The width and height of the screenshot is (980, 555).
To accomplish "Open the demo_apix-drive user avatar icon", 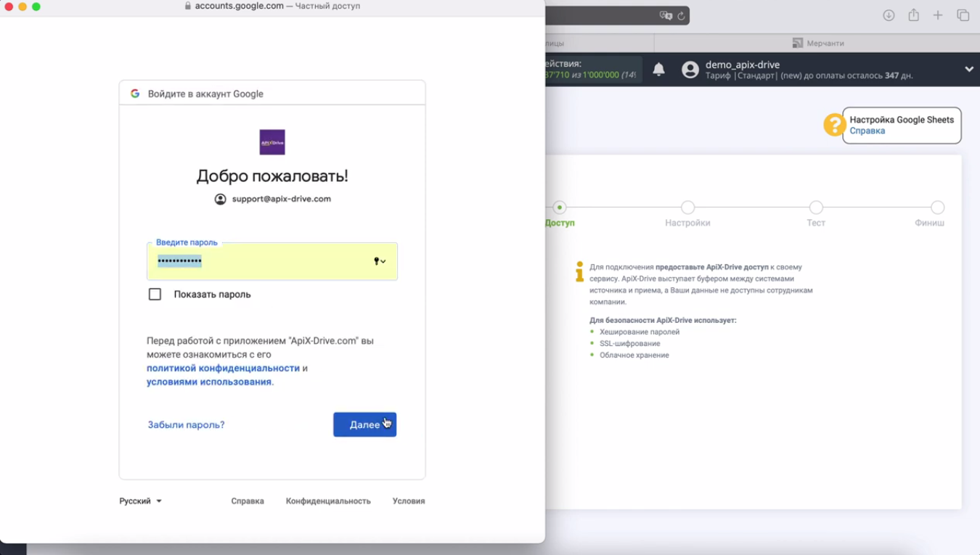I will pyautogui.click(x=690, y=70).
